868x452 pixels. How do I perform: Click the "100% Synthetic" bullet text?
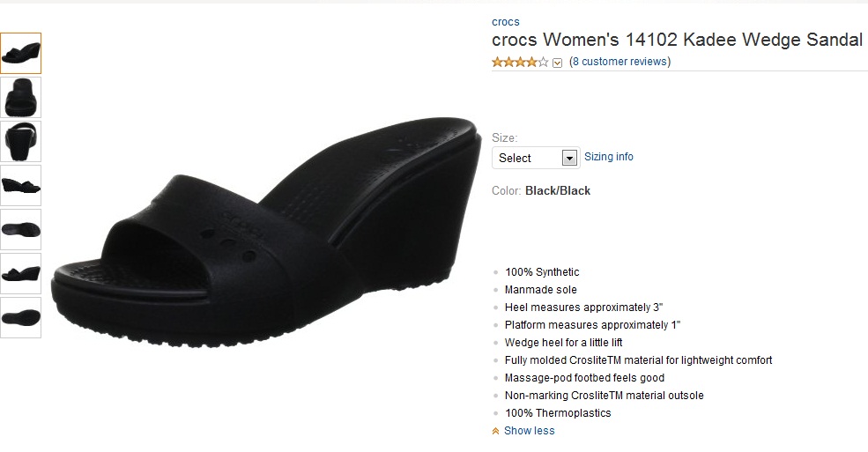[542, 272]
